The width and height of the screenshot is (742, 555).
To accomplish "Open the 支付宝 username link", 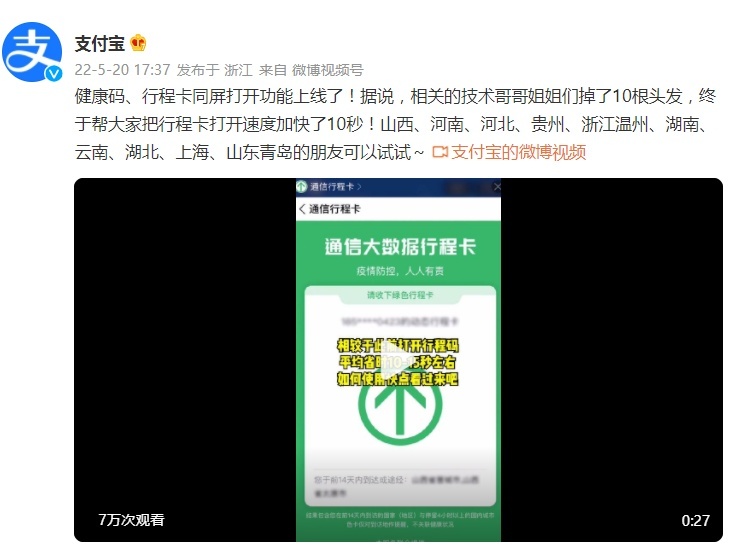I will 100,44.
